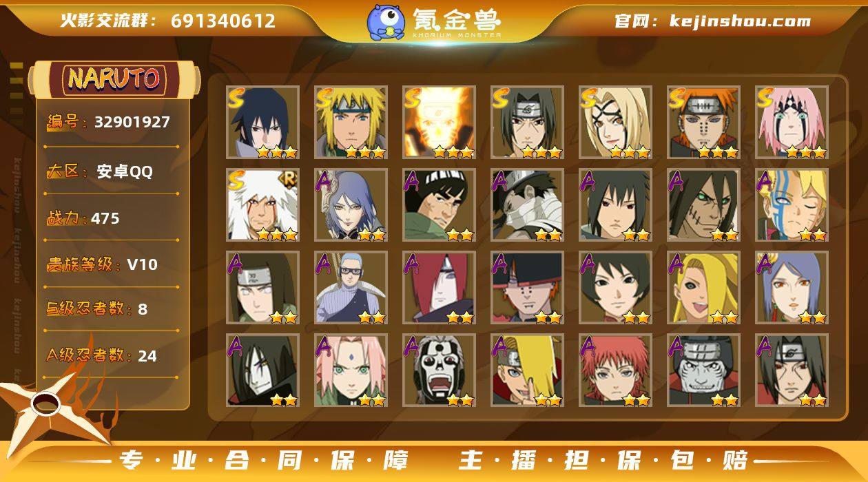Choose the Might Guy portrait in green
The image size is (868, 482).
tap(439, 205)
